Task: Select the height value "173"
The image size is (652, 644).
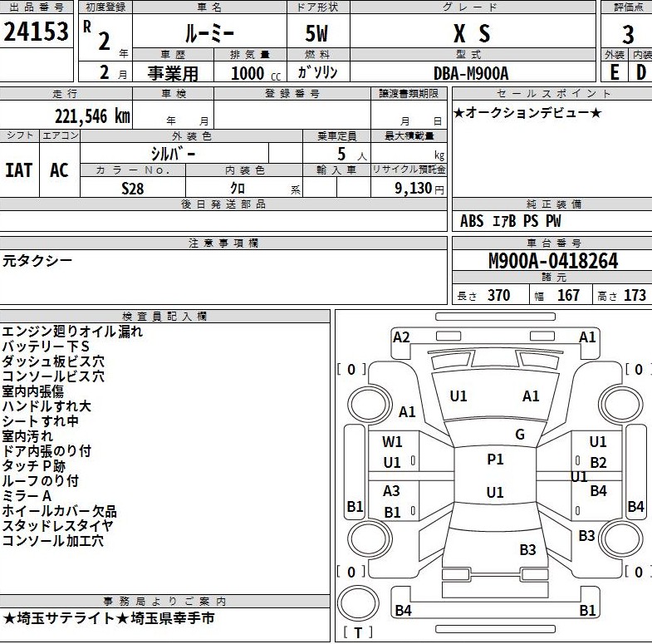Action: [635, 295]
